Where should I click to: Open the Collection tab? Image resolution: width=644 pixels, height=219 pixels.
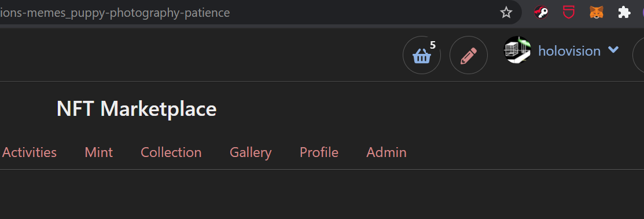point(171,152)
